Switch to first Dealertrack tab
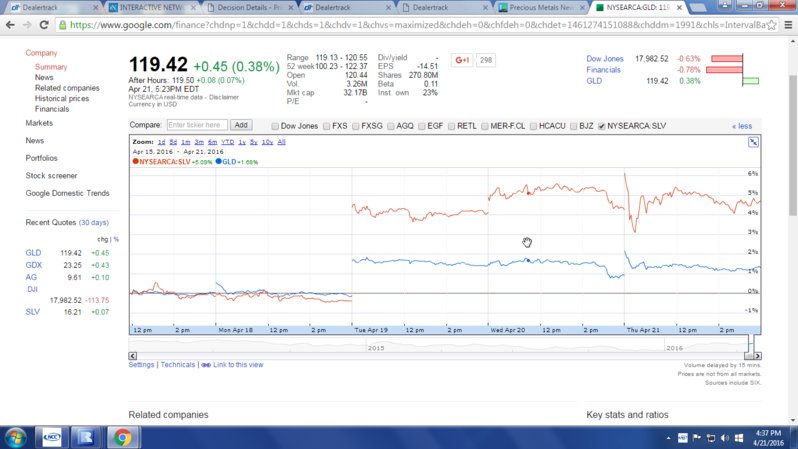 [52, 8]
